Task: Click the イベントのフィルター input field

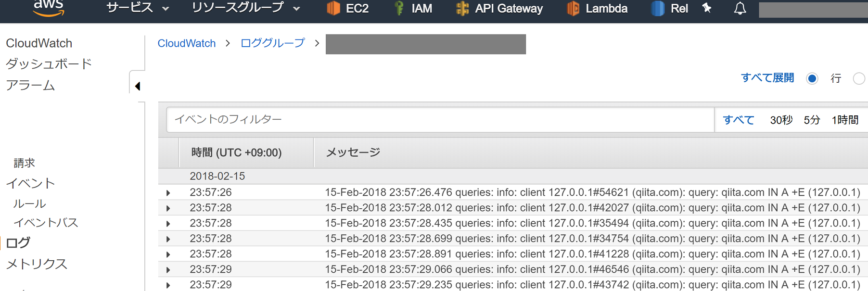Action: click(440, 119)
